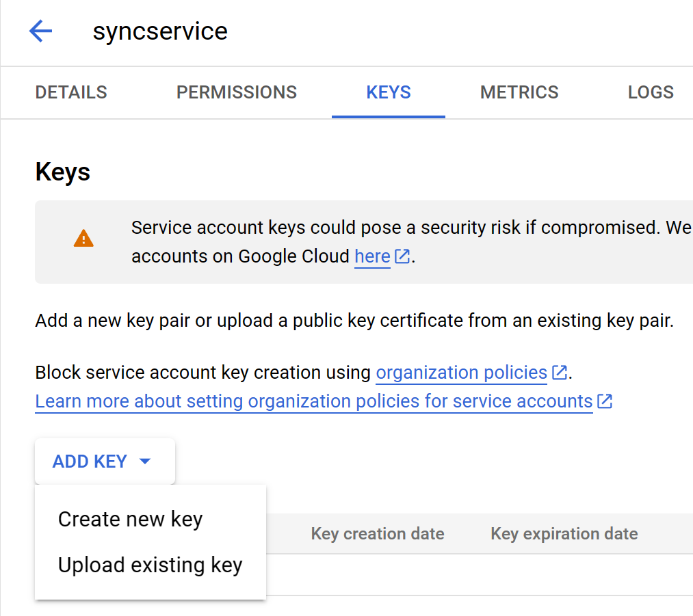Click the external link icon after organization policies
Viewport: 693px width, 616px height.
[560, 373]
